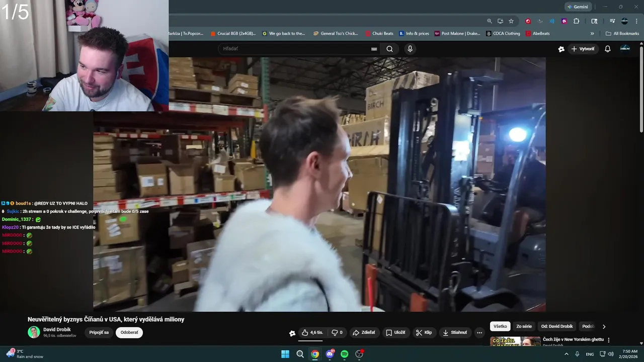Show more bookmarks with the double chevron

click(592, 34)
